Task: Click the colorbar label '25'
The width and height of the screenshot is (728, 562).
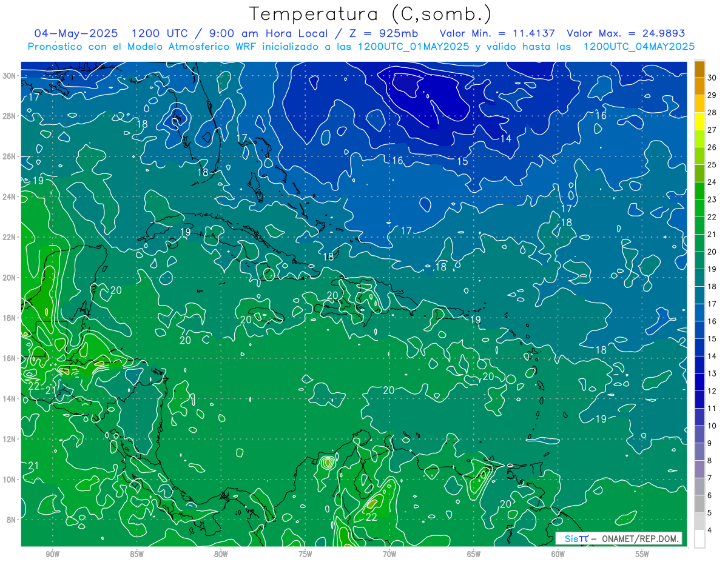Action: tap(712, 165)
